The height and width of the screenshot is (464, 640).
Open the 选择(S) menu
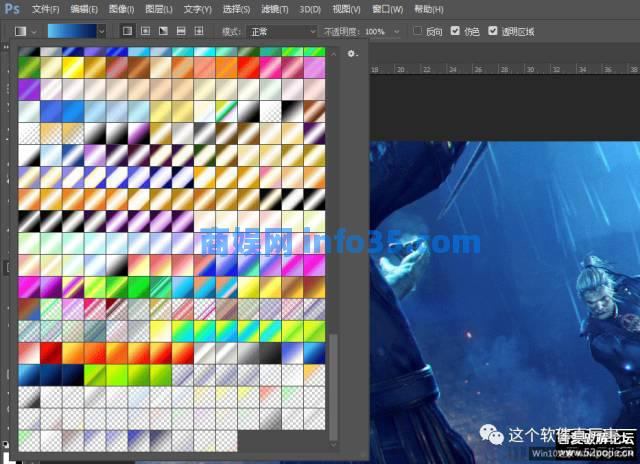(236, 9)
